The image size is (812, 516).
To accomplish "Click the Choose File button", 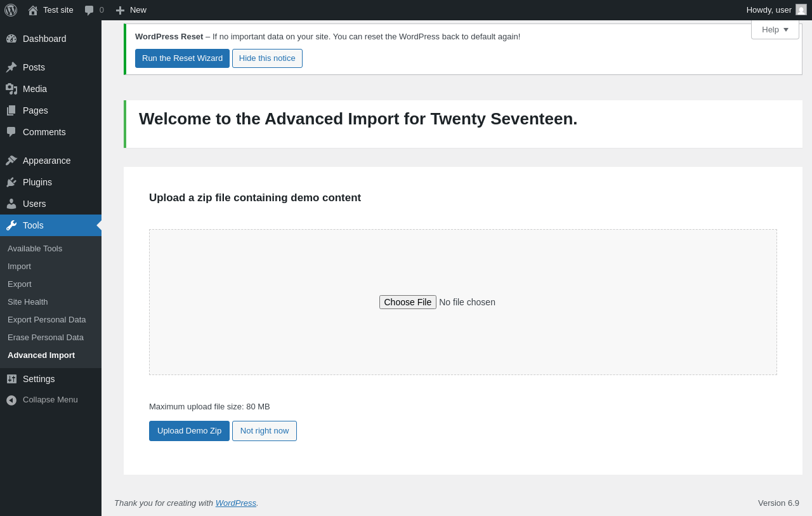I will pyautogui.click(x=408, y=302).
